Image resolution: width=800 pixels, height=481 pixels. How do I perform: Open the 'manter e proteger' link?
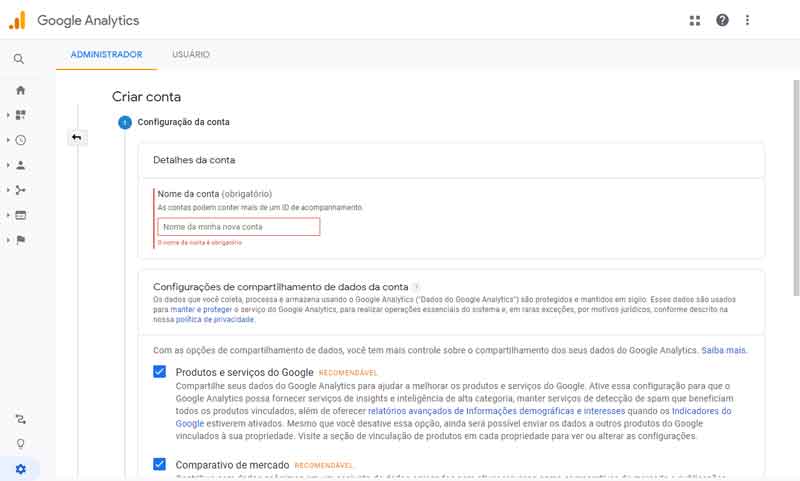(201, 310)
